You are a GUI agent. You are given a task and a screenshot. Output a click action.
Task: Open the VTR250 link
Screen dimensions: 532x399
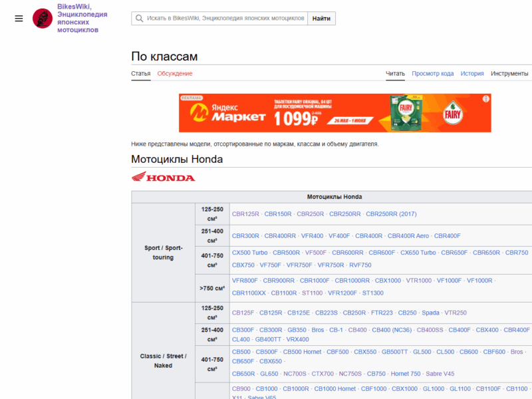[x=456, y=313]
